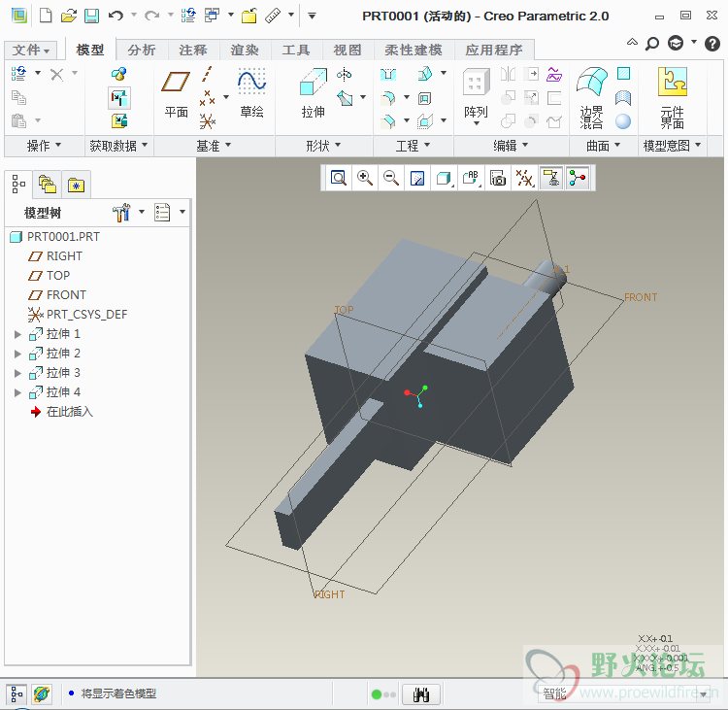This screenshot has height=710, width=728.
Task: Save the model with the floppy disk icon
Action: 91,16
